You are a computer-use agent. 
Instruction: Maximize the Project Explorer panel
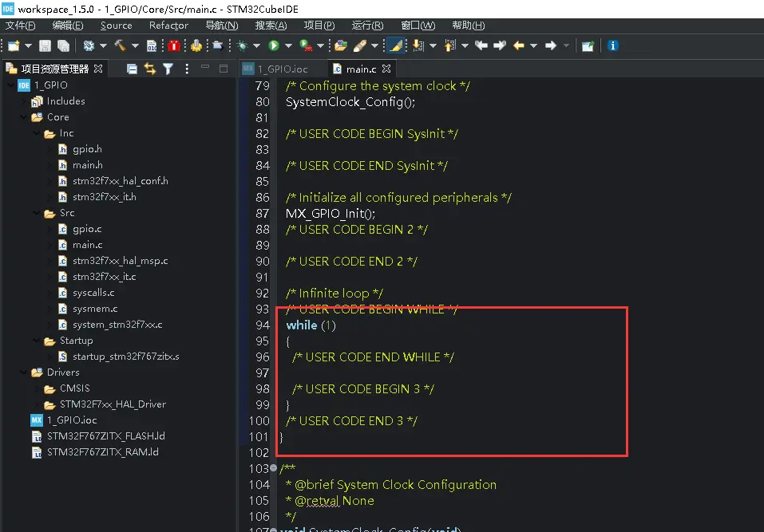pos(224,69)
